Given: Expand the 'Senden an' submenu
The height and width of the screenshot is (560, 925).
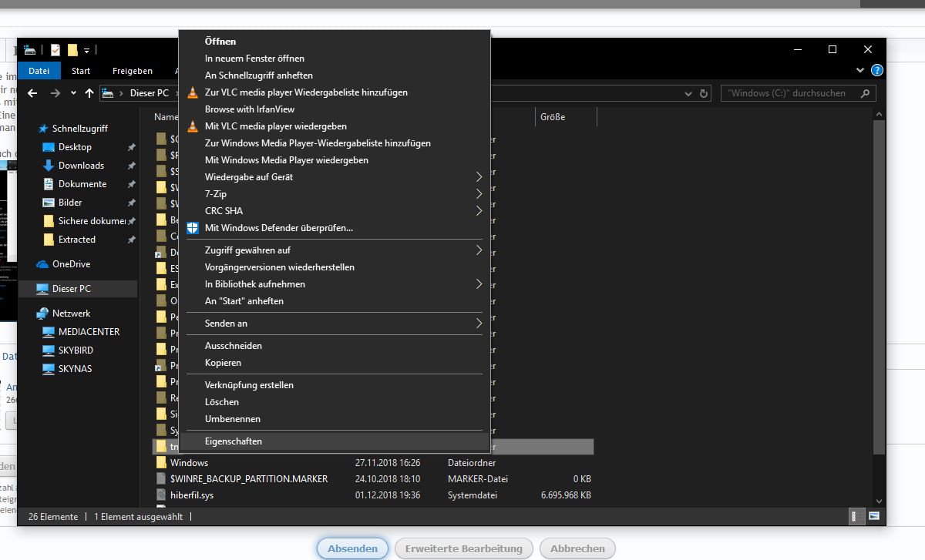Looking at the screenshot, I should coord(334,324).
